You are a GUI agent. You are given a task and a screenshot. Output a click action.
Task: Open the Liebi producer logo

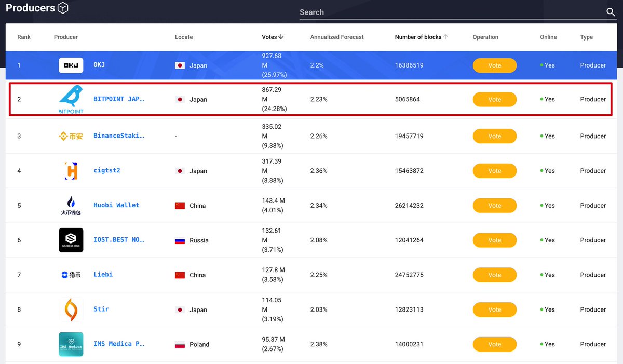click(x=71, y=275)
